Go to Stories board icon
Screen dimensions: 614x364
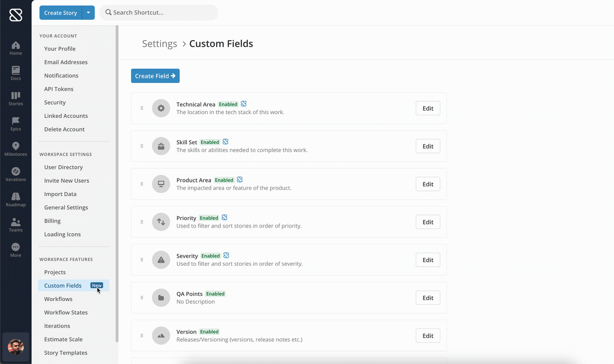click(x=16, y=98)
